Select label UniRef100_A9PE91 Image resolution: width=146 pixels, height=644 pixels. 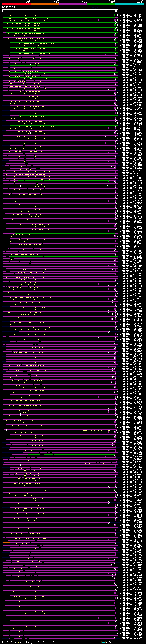pyautogui.click(x=131, y=50)
